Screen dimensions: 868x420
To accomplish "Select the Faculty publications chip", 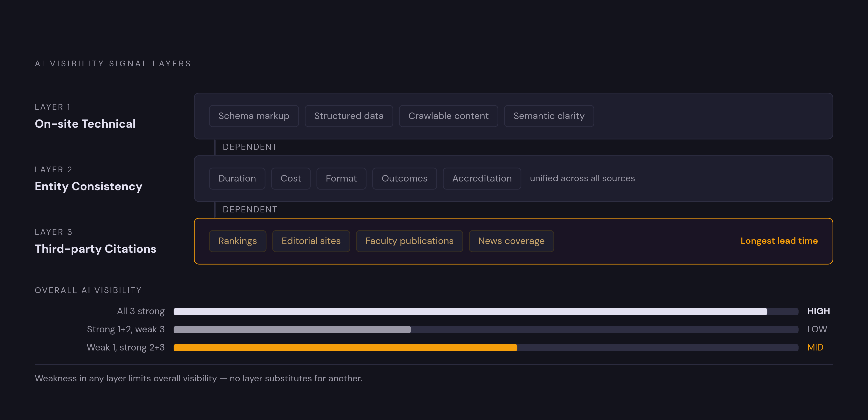I will point(409,241).
